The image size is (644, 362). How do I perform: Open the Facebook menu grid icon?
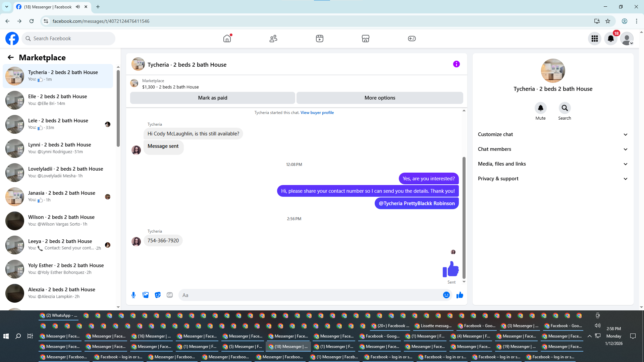click(594, 39)
